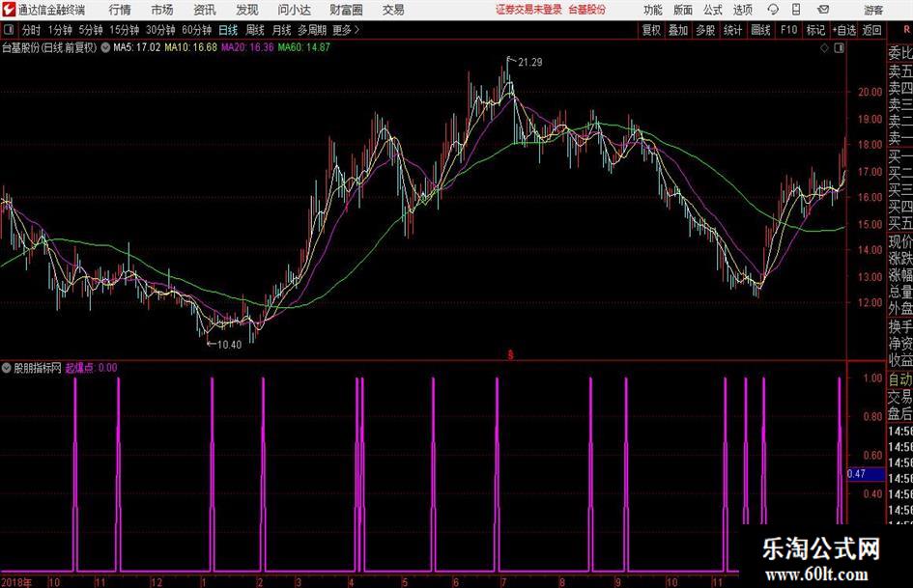The image size is (913, 588).
Task: Open the 行情 menu
Action: 120,10
